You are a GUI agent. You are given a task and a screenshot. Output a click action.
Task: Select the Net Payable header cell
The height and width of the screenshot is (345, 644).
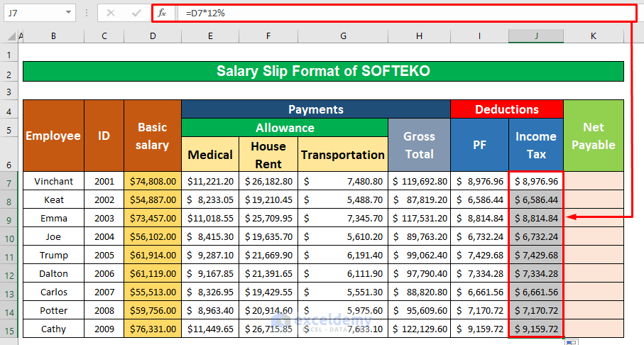click(593, 136)
